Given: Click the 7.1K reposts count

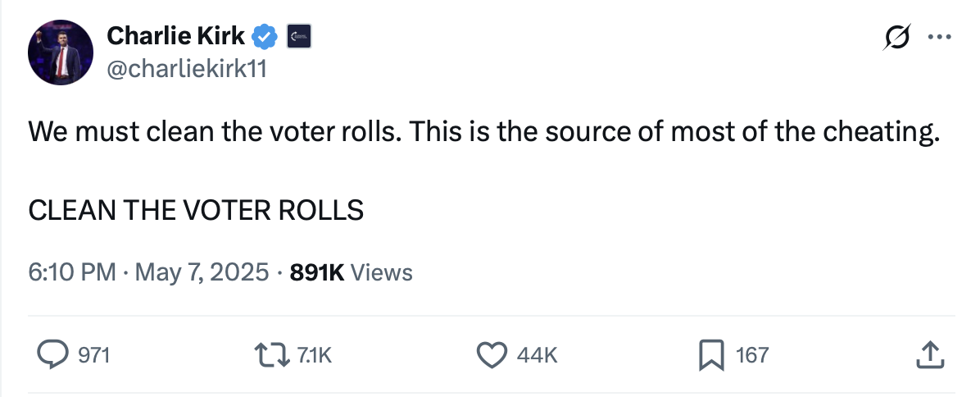Looking at the screenshot, I should coord(315,355).
